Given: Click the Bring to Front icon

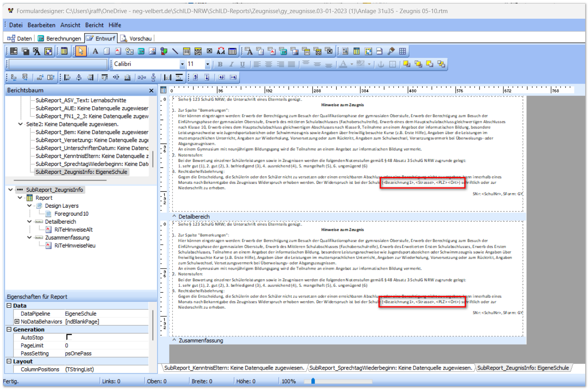Looking at the screenshot, I should [x=407, y=64].
